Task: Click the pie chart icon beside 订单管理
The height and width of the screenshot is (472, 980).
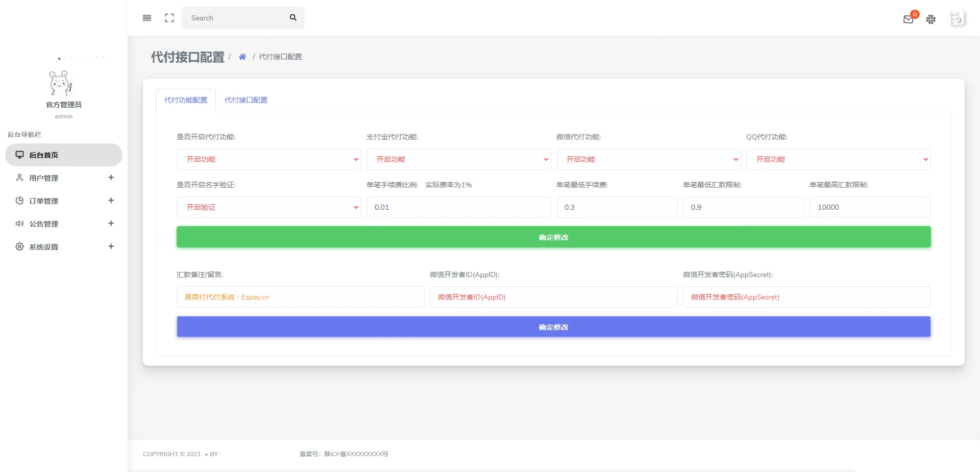Action: (x=19, y=201)
